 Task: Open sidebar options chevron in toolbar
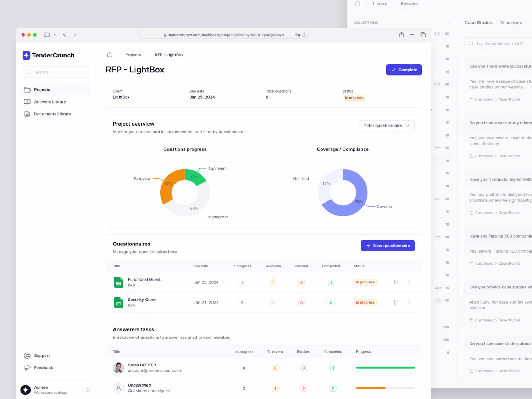(x=55, y=35)
